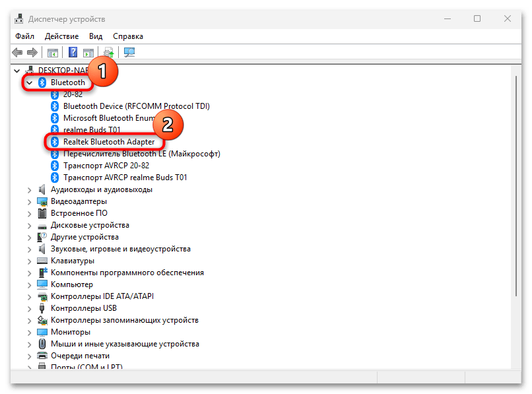Click icon next to Realtek Bluetooth Adapter
Screen dimensions: 532x394
(x=55, y=142)
